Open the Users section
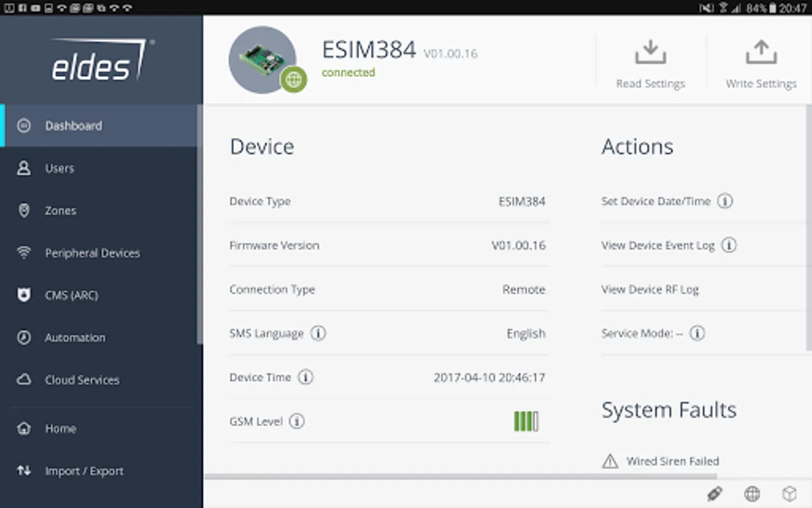Viewport: 812px width, 508px height. tap(101, 168)
